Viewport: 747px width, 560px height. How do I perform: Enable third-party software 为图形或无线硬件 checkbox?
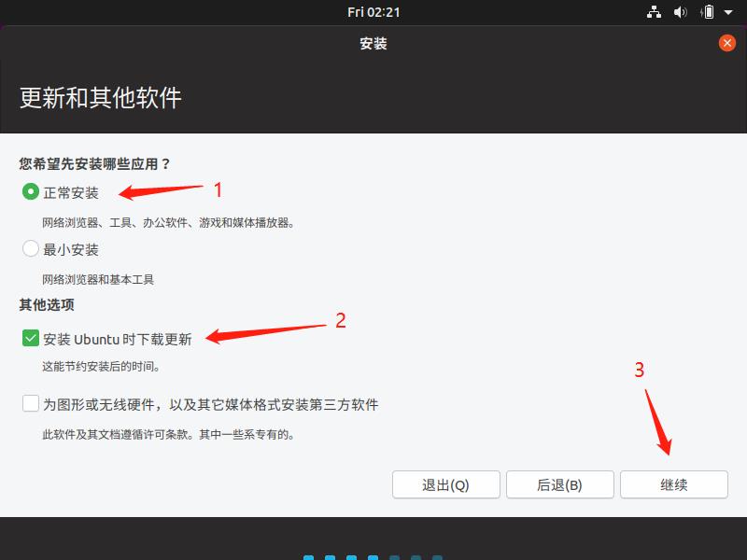pos(31,404)
